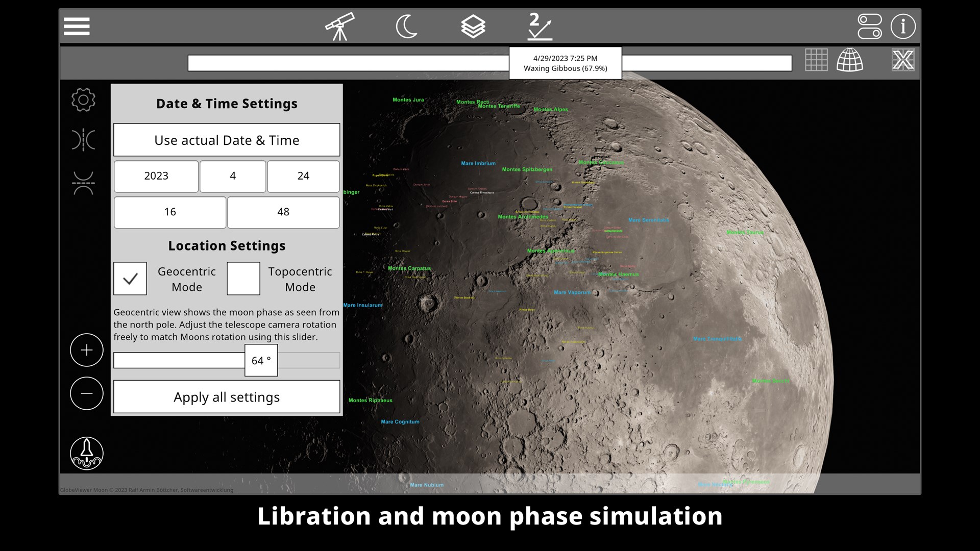Image resolution: width=980 pixels, height=551 pixels.
Task: Click the info icon
Action: click(903, 26)
